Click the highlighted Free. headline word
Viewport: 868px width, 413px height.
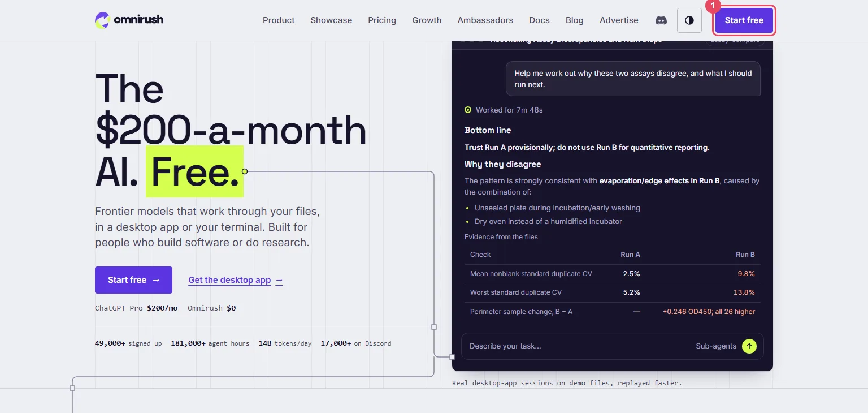(x=194, y=171)
